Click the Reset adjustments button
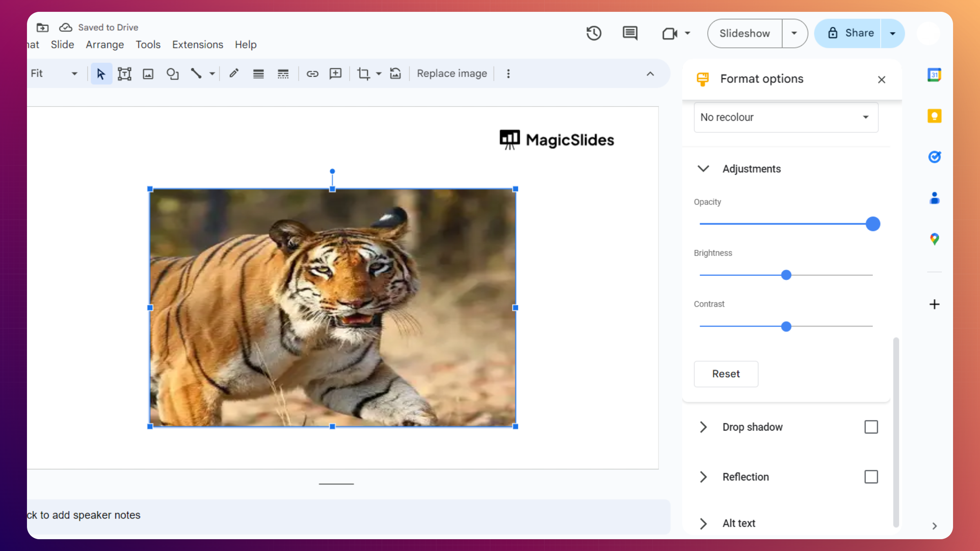Image resolution: width=980 pixels, height=551 pixels. click(x=726, y=374)
